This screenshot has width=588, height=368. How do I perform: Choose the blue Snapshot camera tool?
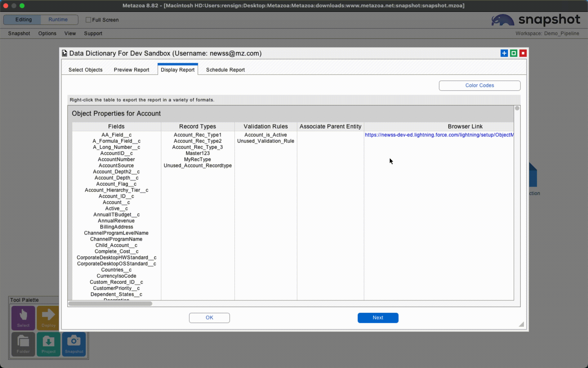[74, 344]
